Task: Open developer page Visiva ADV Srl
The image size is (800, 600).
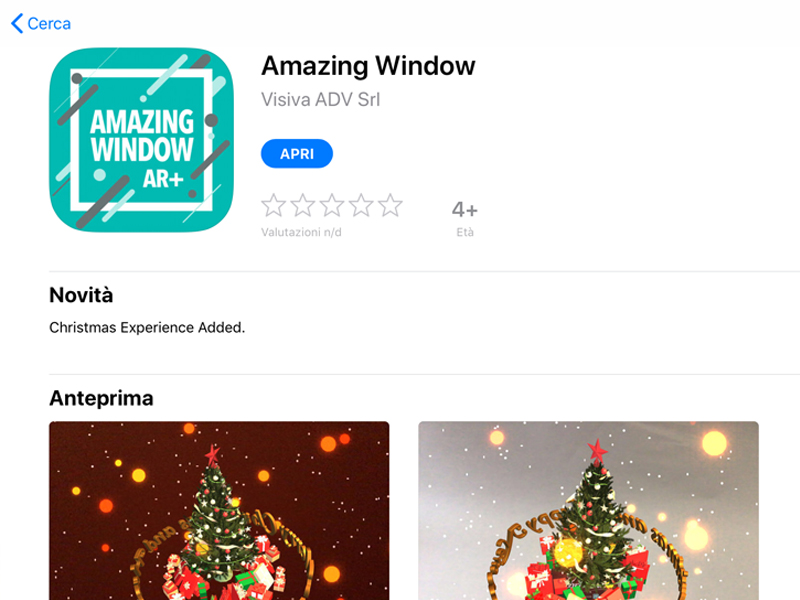Action: pos(320,99)
